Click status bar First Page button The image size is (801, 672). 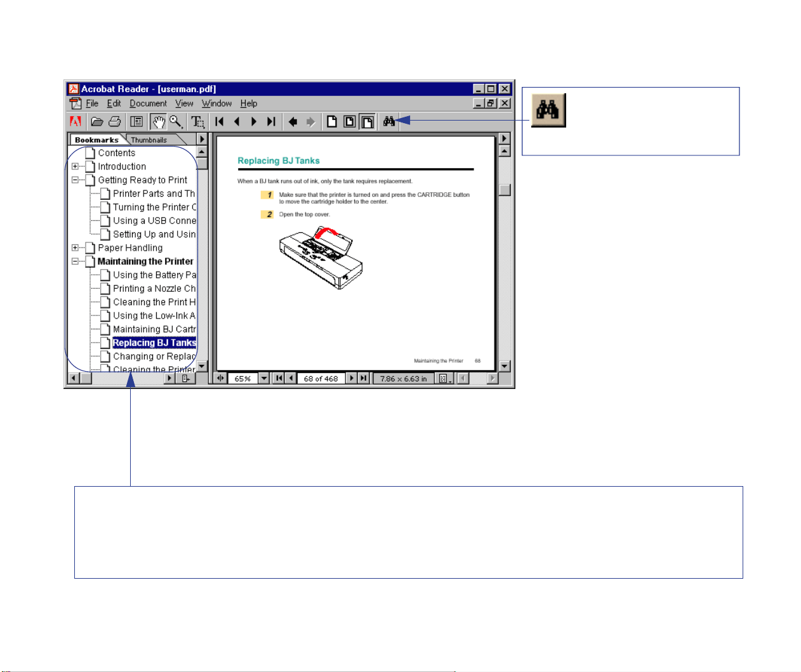coord(279,378)
